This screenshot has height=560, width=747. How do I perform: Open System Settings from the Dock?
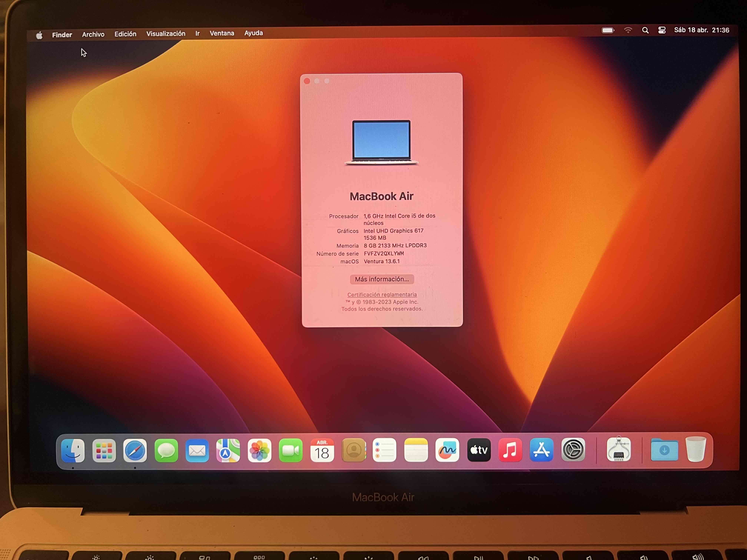[573, 450]
